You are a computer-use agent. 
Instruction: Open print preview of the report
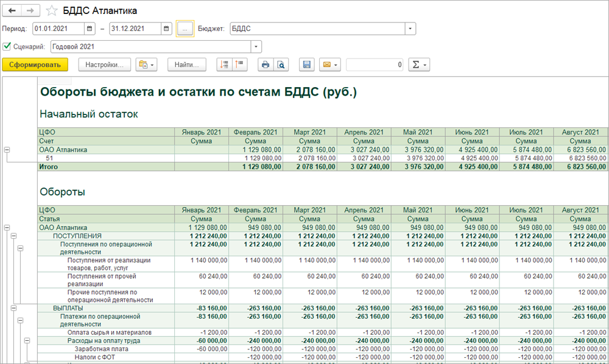coord(281,65)
